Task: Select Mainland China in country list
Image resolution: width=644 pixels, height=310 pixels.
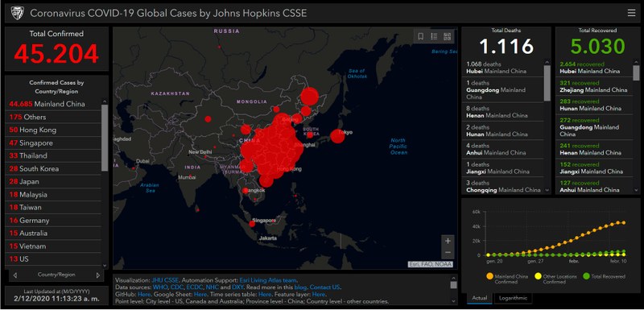Action: pos(52,104)
